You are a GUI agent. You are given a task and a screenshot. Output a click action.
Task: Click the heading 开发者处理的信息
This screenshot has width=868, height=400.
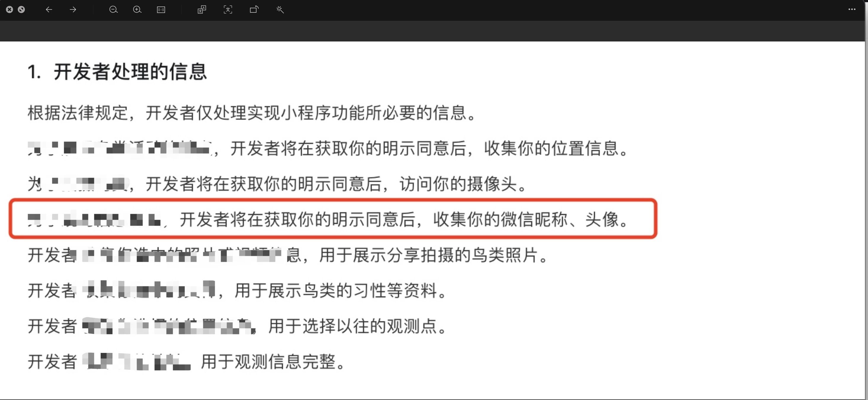click(x=130, y=71)
